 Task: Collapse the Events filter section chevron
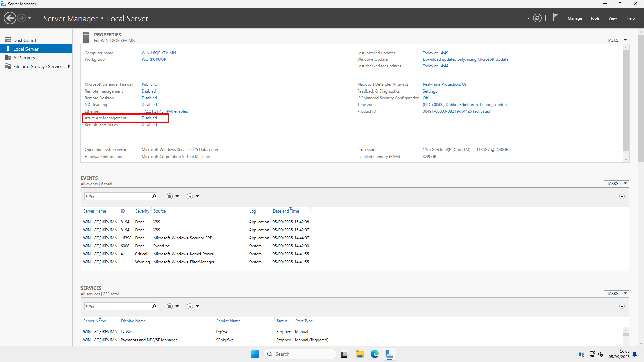pos(622,196)
